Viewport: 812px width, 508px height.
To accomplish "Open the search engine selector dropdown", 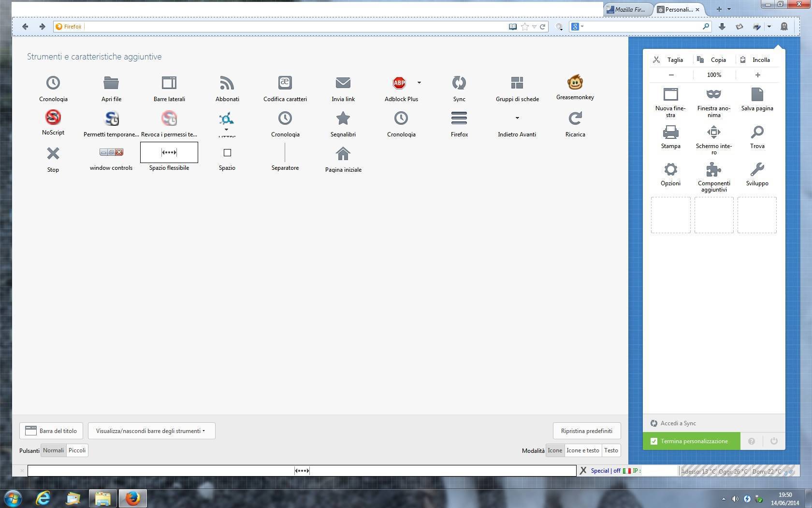I will (577, 27).
